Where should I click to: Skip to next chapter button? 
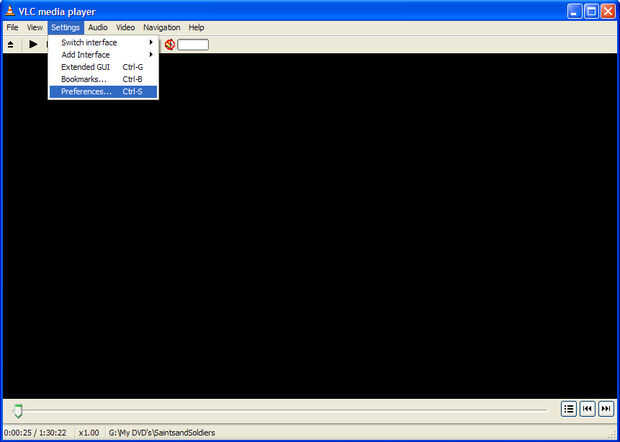point(606,409)
